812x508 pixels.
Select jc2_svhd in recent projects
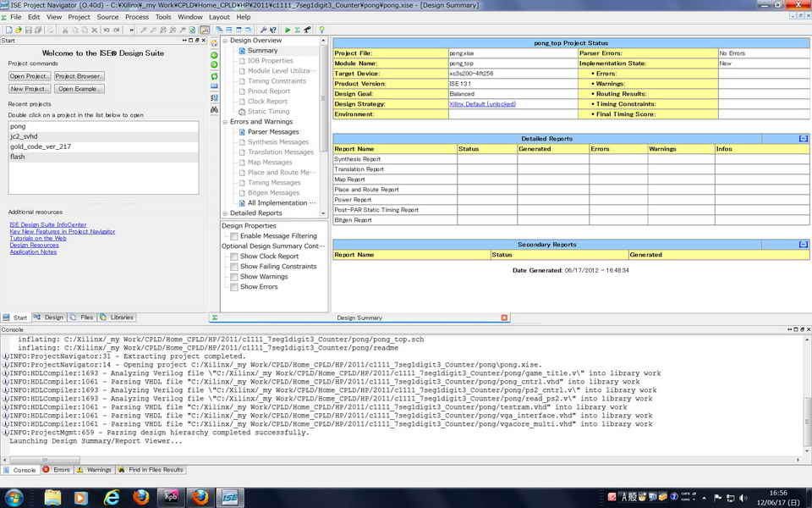pos(103,136)
